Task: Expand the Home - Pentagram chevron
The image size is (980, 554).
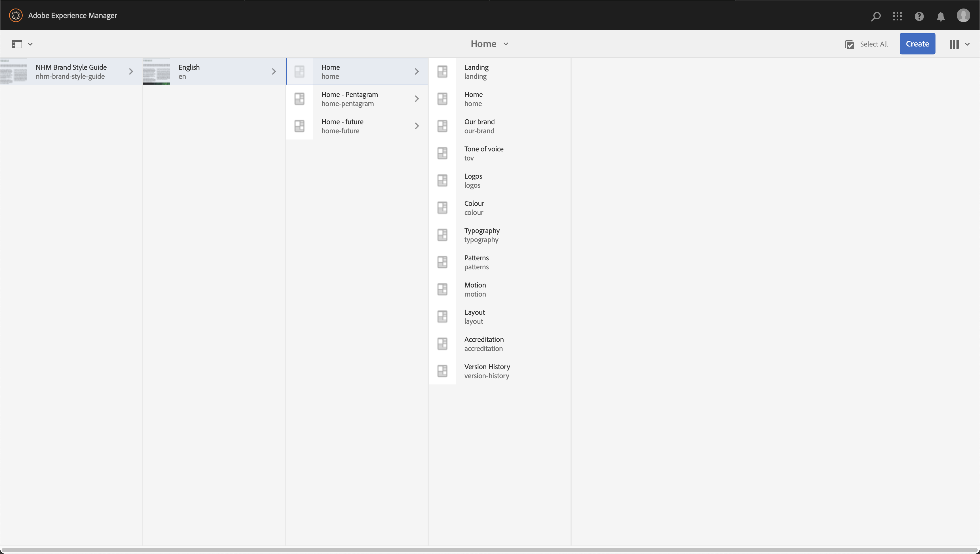Action: click(417, 99)
